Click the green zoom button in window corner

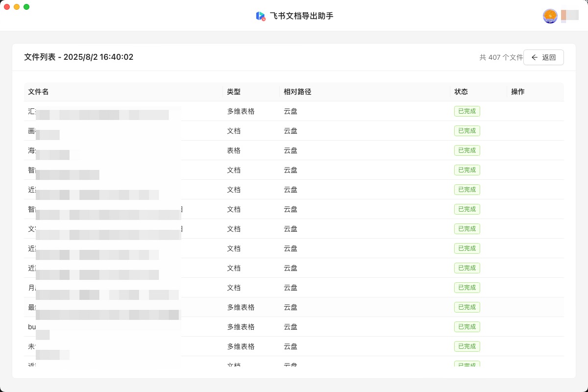[x=26, y=7]
